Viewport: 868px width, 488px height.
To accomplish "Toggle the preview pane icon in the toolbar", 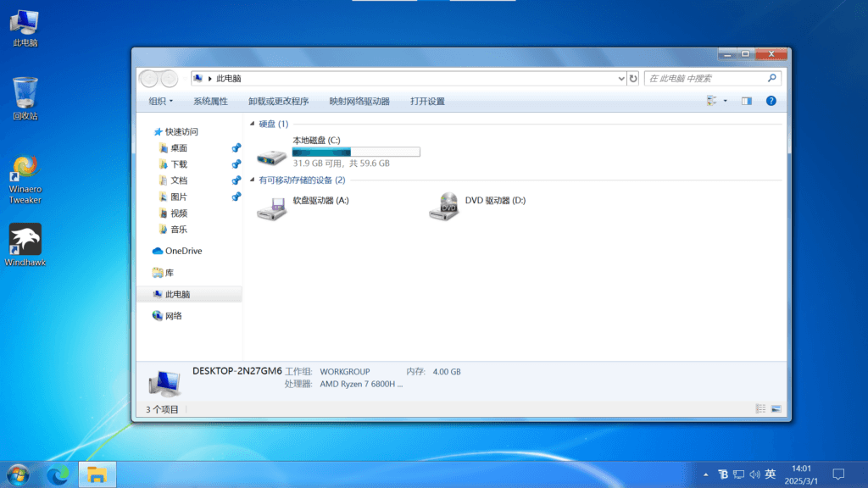I will pos(745,101).
